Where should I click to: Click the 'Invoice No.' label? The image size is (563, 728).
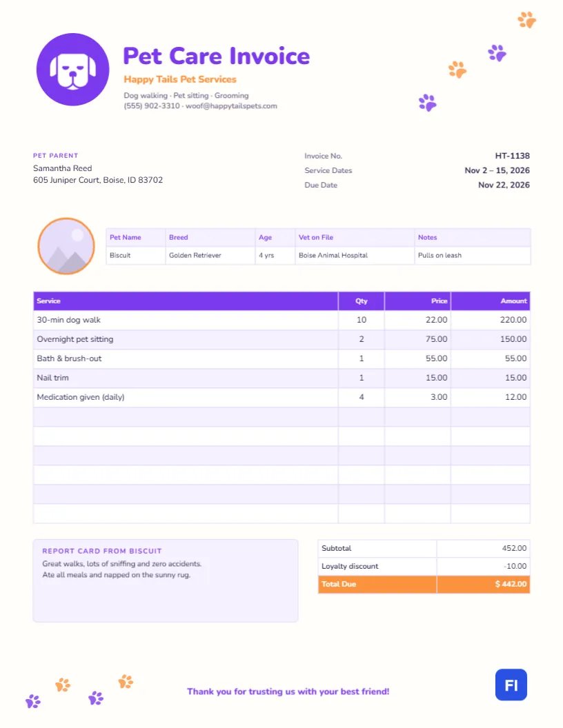coord(324,156)
